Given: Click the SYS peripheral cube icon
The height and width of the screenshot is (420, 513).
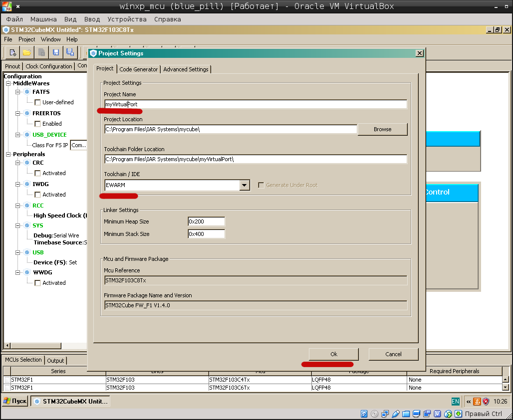Looking at the screenshot, I should (27, 225).
